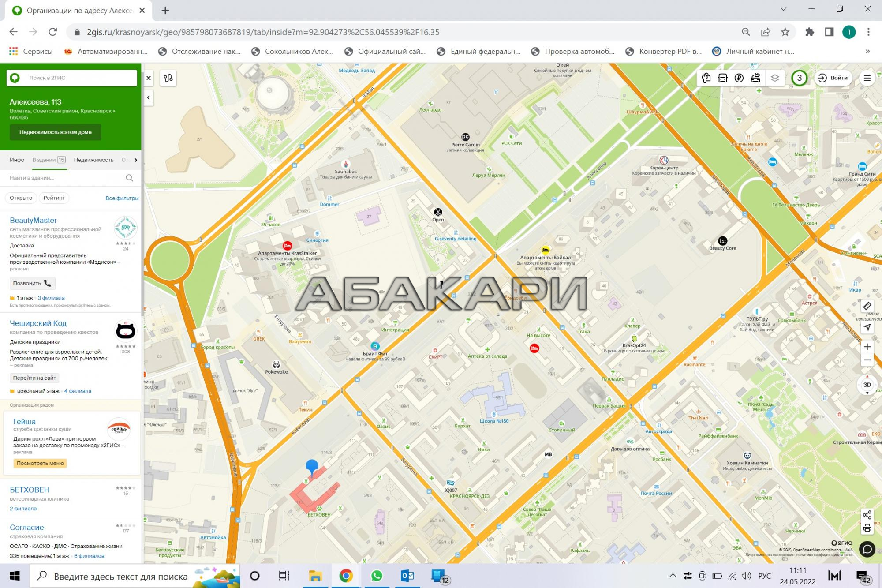The width and height of the screenshot is (882, 588).
Task: Show public transport layer on map
Action: tap(722, 78)
